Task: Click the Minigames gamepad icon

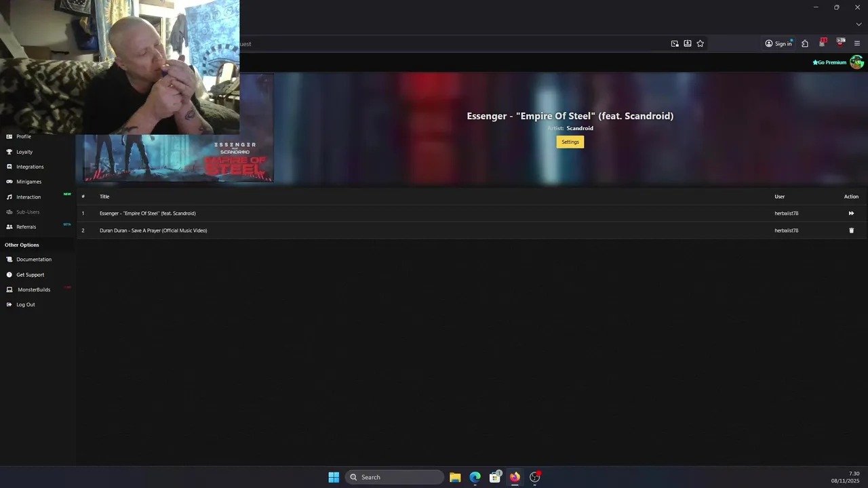Action: 9,182
